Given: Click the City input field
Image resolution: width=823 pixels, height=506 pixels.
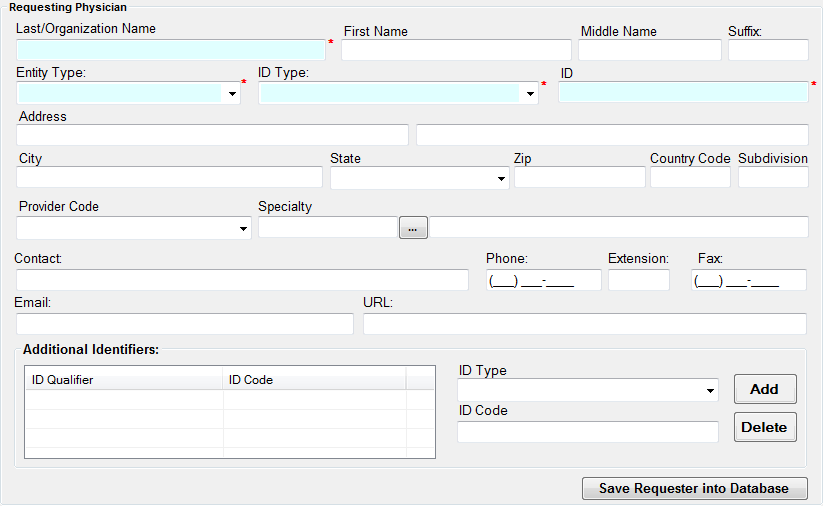Looking at the screenshot, I should click(169, 177).
